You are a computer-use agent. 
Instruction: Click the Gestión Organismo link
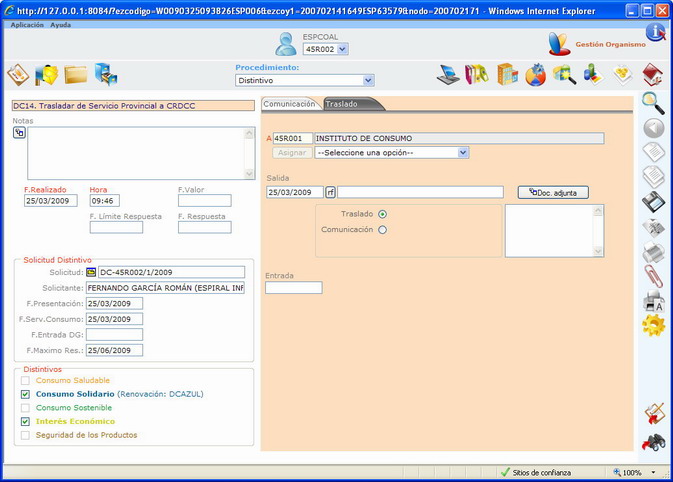(x=610, y=44)
